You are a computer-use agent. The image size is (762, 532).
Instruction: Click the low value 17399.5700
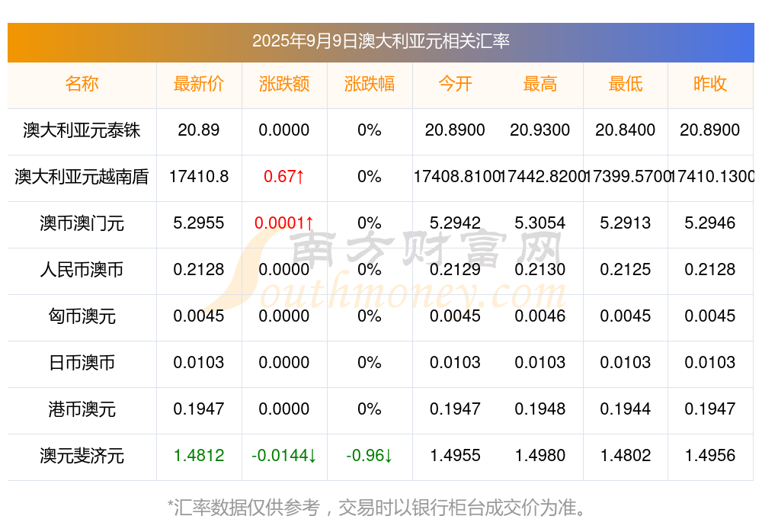pyautogui.click(x=627, y=177)
